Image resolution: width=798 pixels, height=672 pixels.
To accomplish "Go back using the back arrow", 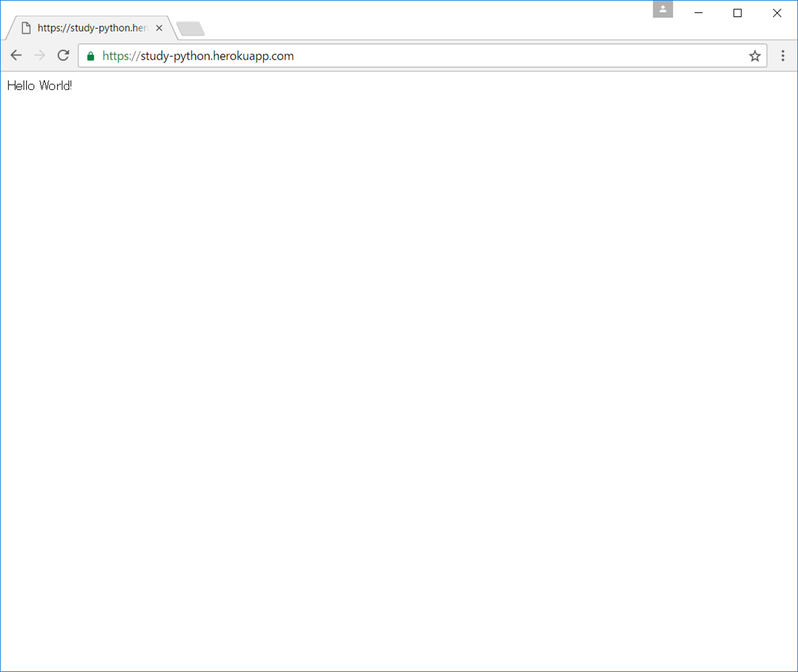I will [16, 56].
